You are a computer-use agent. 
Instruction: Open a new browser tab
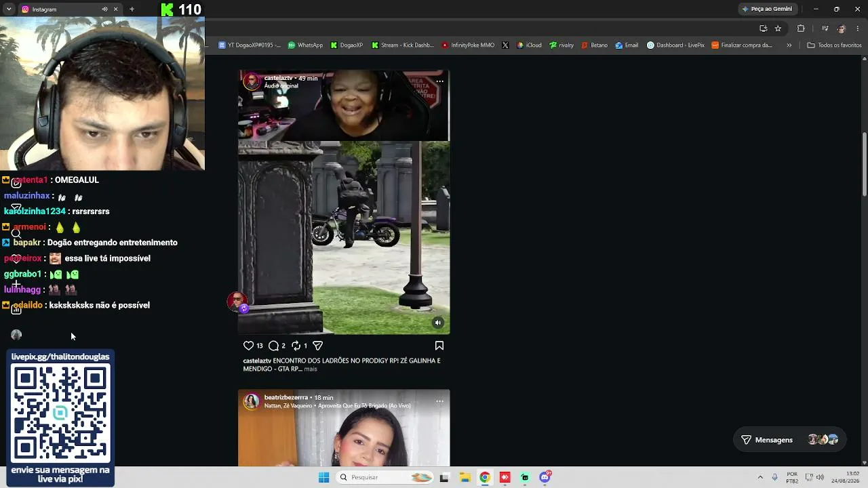(x=132, y=9)
